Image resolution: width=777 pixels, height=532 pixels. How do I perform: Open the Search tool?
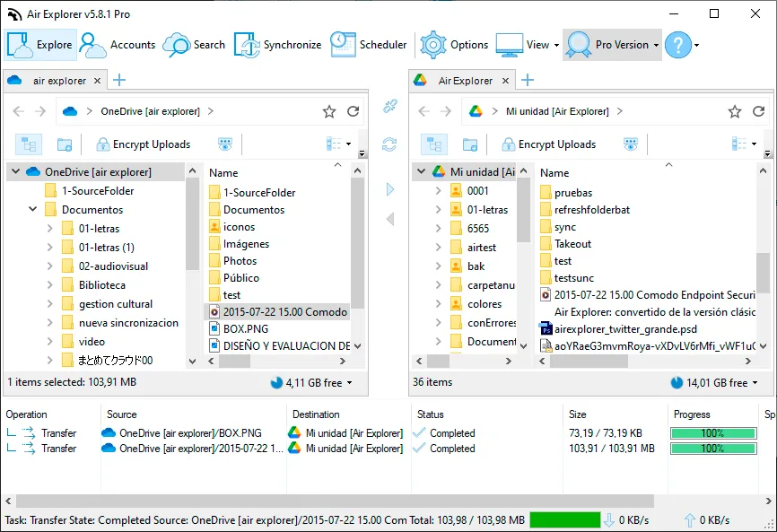point(194,45)
